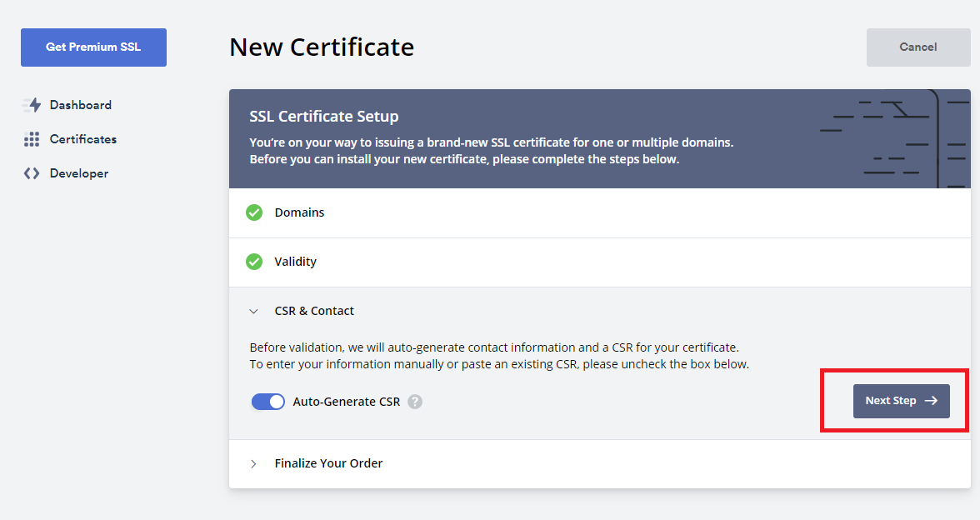This screenshot has width=980, height=520.
Task: Click the CSR & Contact heading
Action: pyautogui.click(x=314, y=312)
